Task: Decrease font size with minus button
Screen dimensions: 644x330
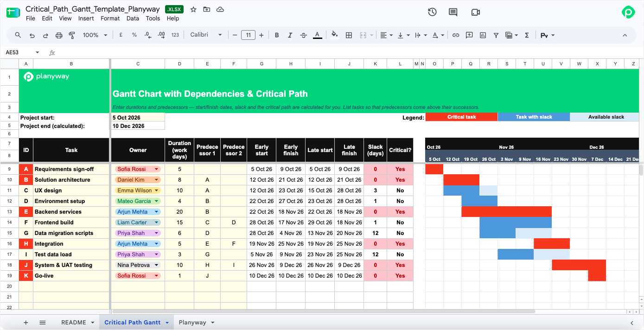Action: [x=235, y=35]
